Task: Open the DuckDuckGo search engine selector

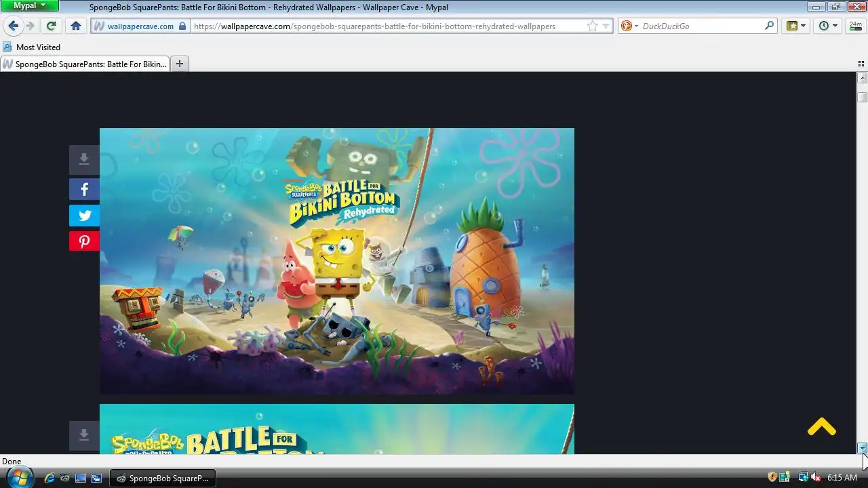Action: point(629,26)
